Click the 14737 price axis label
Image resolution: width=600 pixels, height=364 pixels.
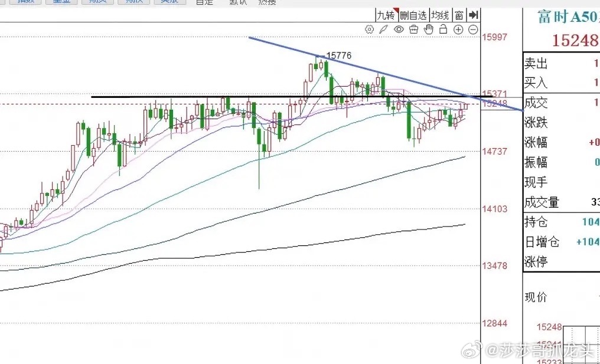[495, 152]
